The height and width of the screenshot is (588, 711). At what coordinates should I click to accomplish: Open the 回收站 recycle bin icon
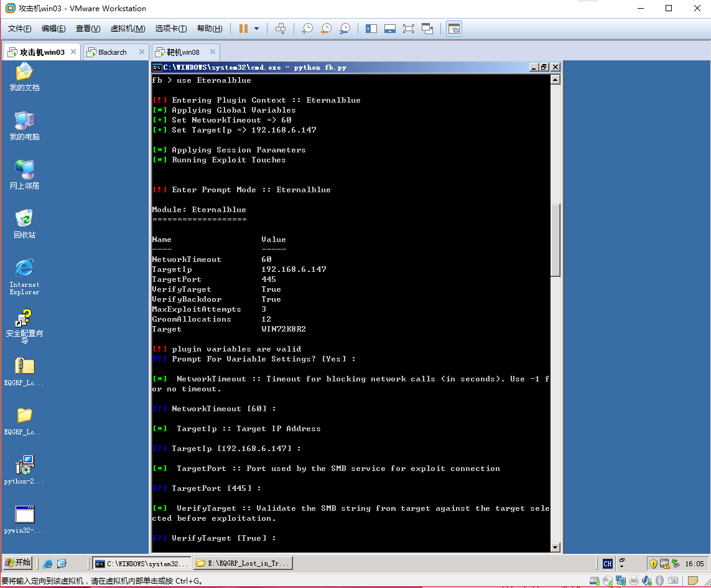tap(24, 224)
